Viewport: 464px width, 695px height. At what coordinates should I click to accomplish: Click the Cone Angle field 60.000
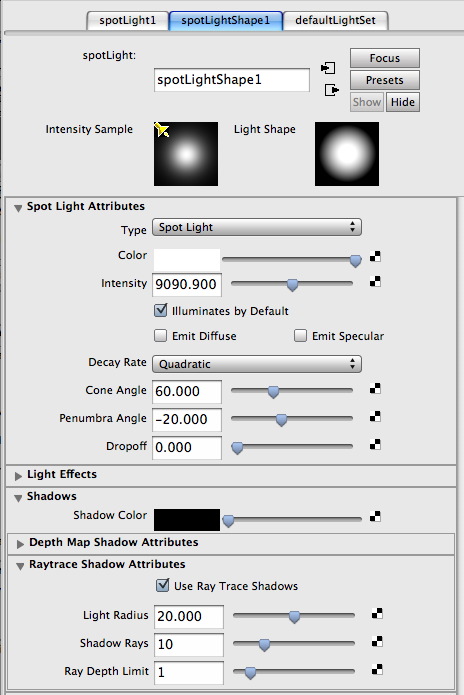pyautogui.click(x=187, y=392)
